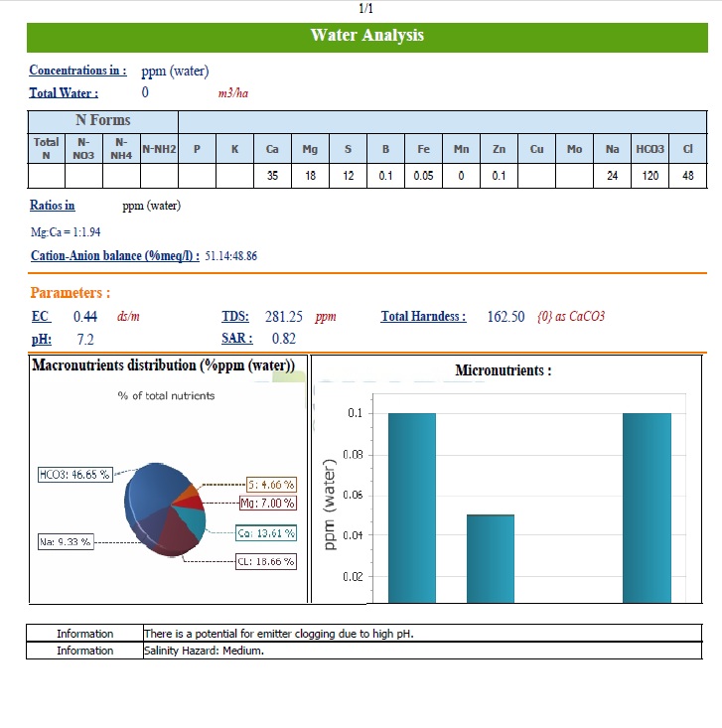Click the EC value '0.44'
Screen dimensions: 722x728
click(x=85, y=317)
